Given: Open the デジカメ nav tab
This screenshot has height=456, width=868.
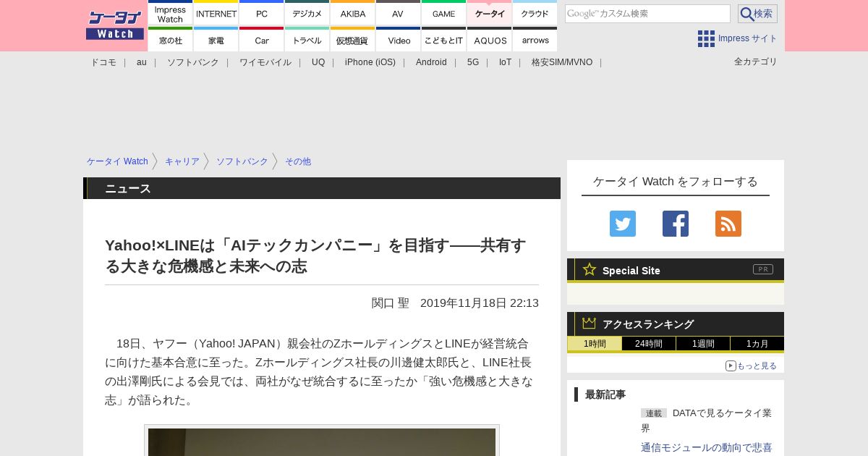Looking at the screenshot, I should click(x=307, y=13).
